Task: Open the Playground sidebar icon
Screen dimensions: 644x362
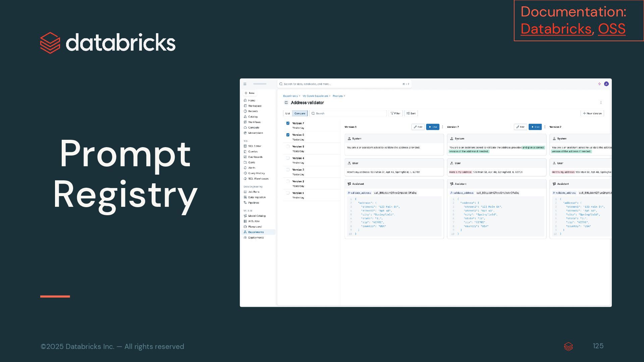Action: coord(245,227)
